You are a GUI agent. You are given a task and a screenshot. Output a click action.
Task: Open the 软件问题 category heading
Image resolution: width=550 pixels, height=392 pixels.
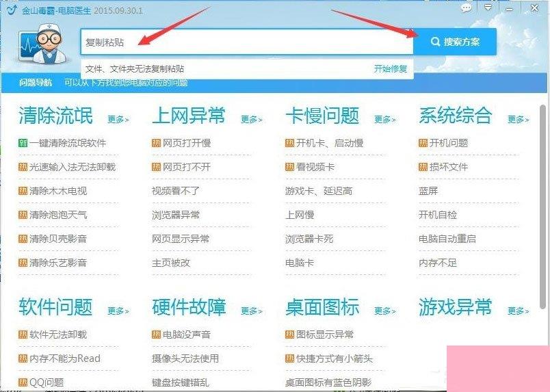[x=56, y=307]
